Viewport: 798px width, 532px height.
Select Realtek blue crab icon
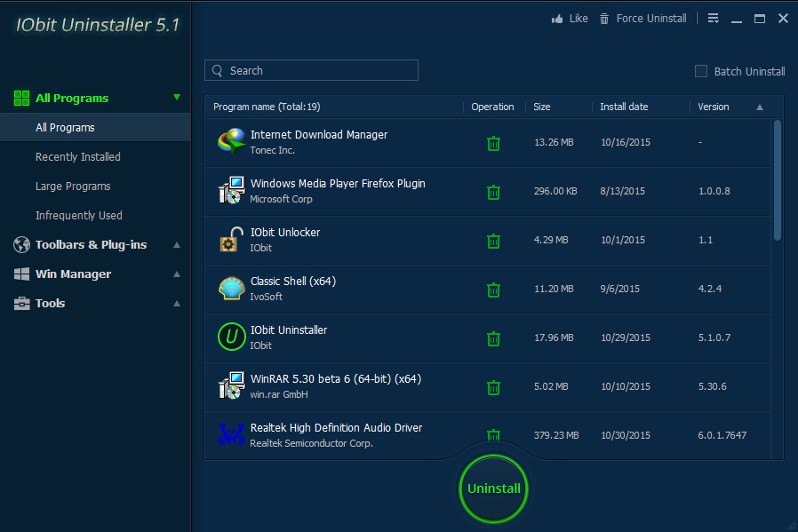tap(232, 433)
